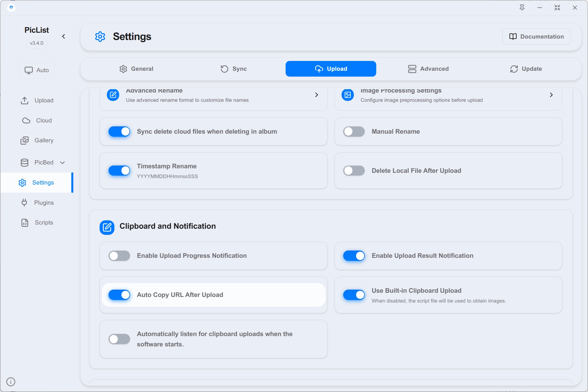The height and width of the screenshot is (392, 588).
Task: Open Advanced Rename with its chevron
Action: [317, 95]
